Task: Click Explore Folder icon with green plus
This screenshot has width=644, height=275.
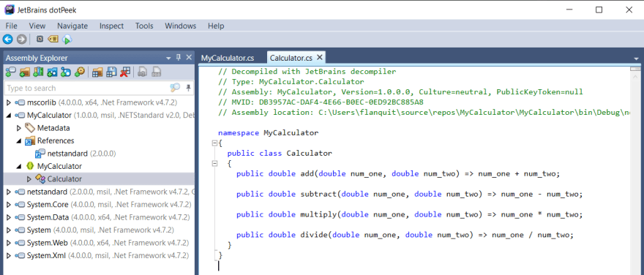Action: 25,72
